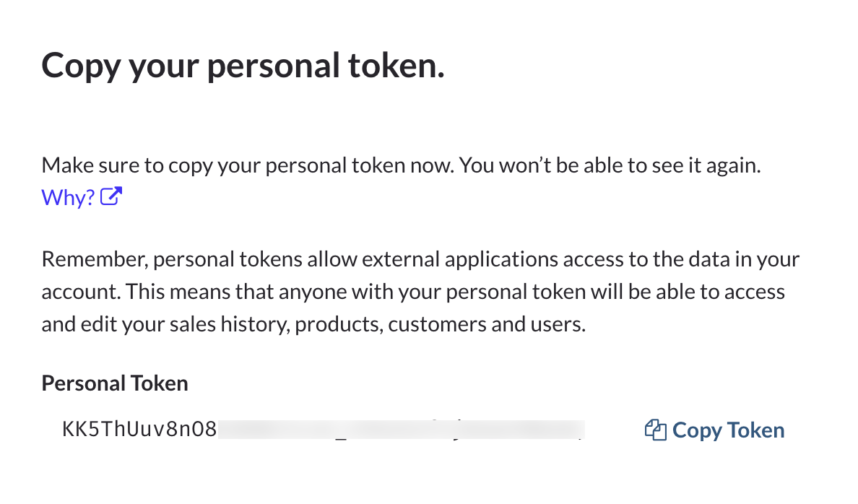The image size is (858, 504).
Task: Click the 'Personal Token' field label
Action: pos(115,383)
